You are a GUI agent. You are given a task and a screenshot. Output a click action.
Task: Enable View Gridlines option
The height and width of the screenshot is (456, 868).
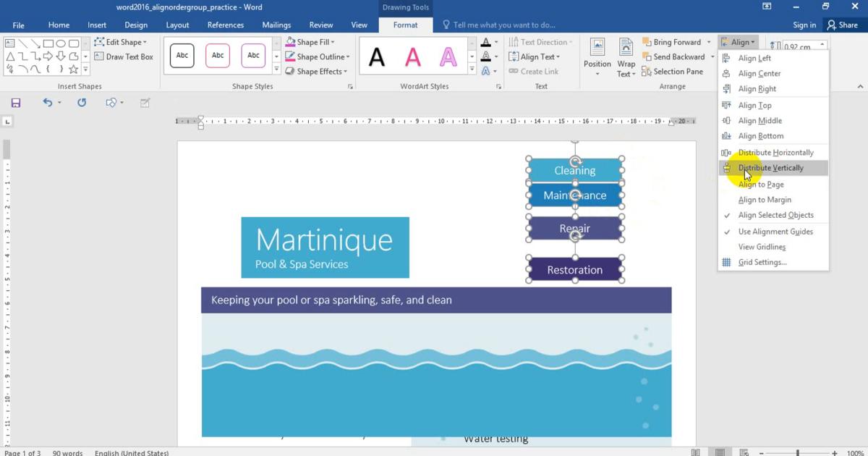tap(762, 247)
